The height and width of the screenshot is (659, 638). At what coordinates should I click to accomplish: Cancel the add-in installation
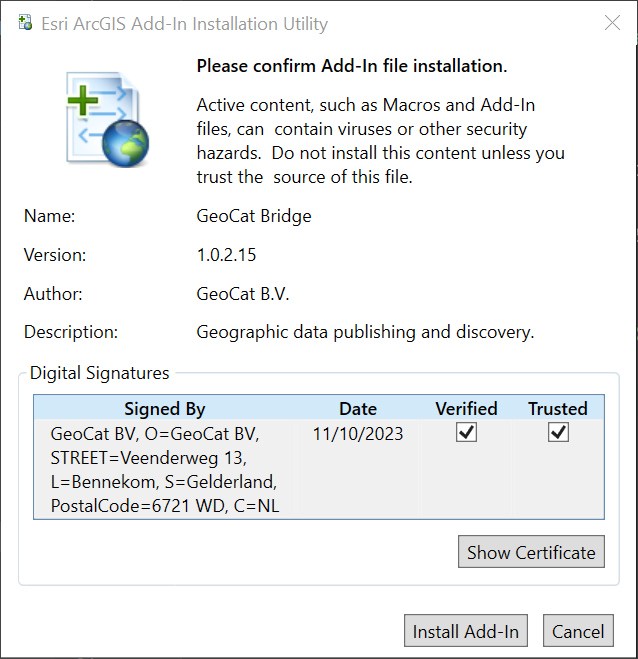click(x=578, y=631)
